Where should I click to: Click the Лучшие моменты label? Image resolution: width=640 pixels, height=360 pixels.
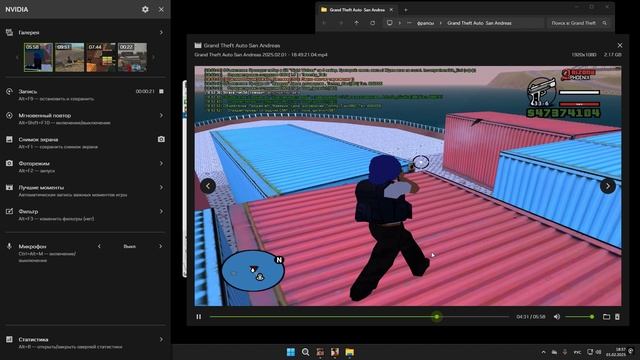41,187
